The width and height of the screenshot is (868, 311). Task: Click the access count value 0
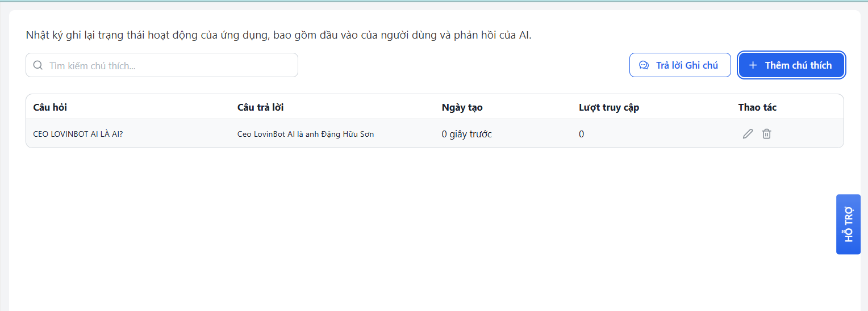[x=581, y=135]
